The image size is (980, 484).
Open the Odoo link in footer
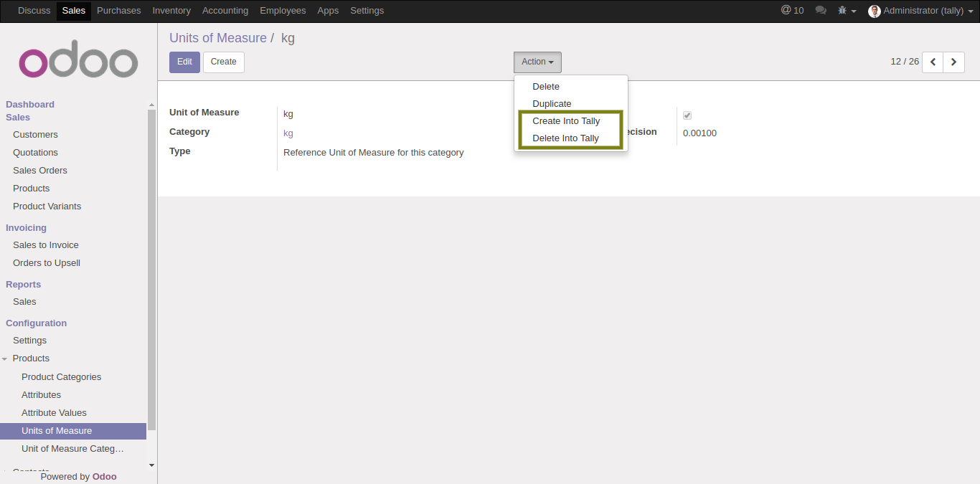point(105,477)
